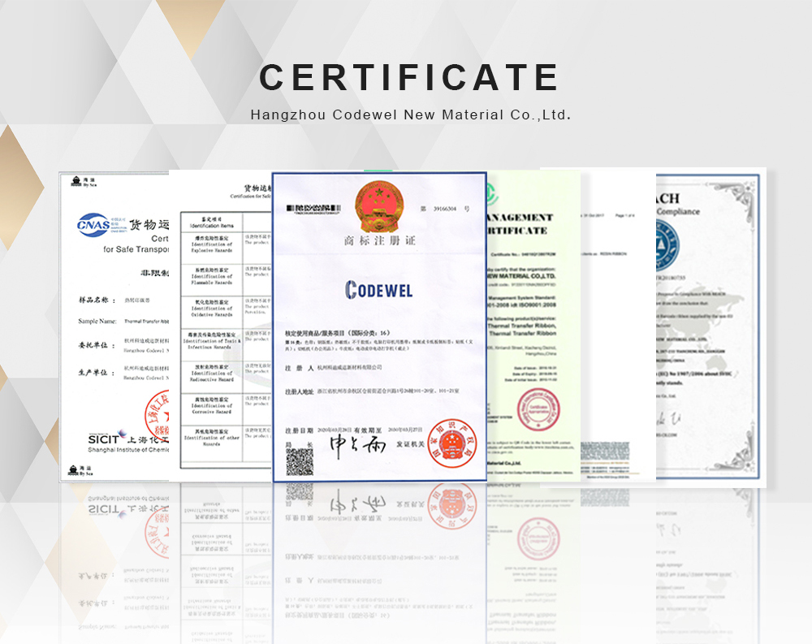This screenshot has height=644, width=812.
Task: Click the CERTIFICATE heading
Action: [x=408, y=78]
